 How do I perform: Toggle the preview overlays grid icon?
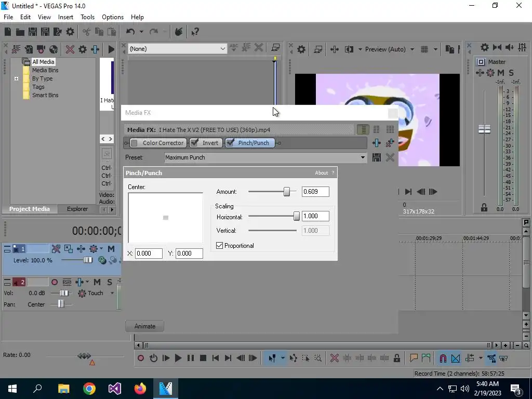click(x=424, y=49)
